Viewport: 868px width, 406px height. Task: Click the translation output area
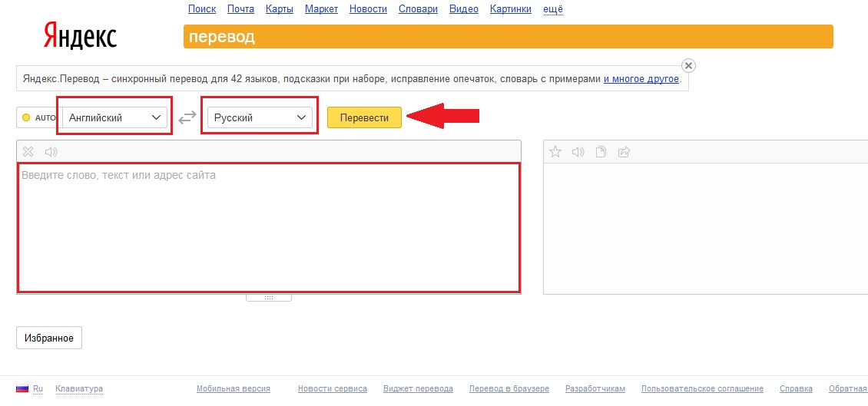click(705, 229)
